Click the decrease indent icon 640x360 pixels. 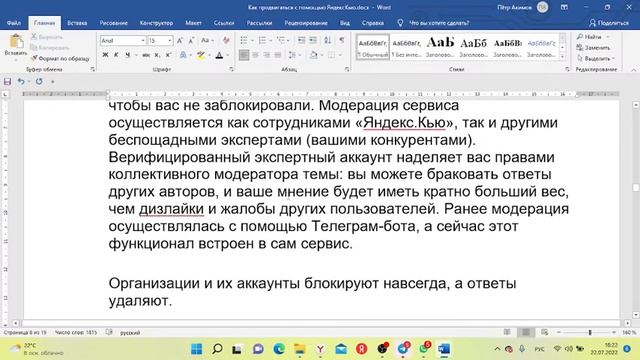(301, 40)
